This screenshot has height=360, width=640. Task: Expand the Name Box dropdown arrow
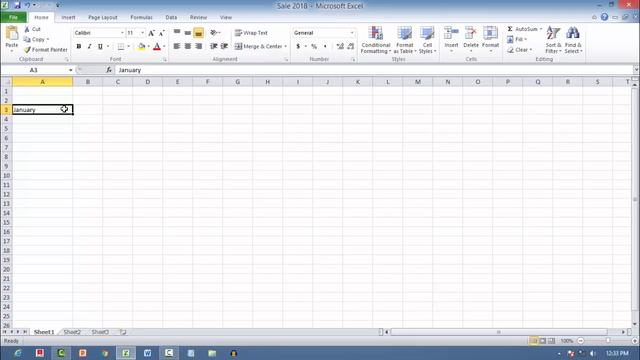point(70,70)
